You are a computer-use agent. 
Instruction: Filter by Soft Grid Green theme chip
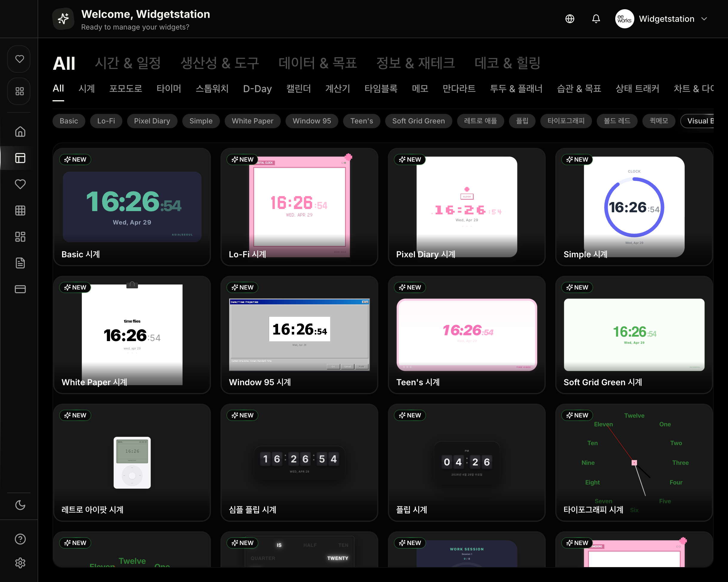418,121
